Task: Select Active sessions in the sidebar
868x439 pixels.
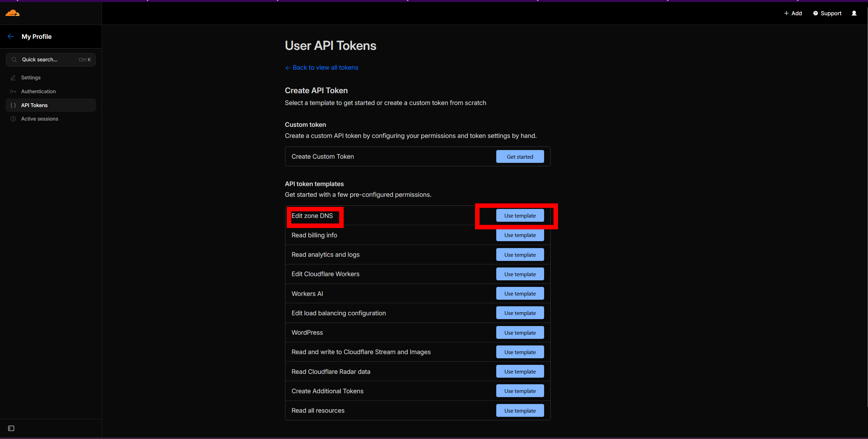Action: pyautogui.click(x=39, y=119)
